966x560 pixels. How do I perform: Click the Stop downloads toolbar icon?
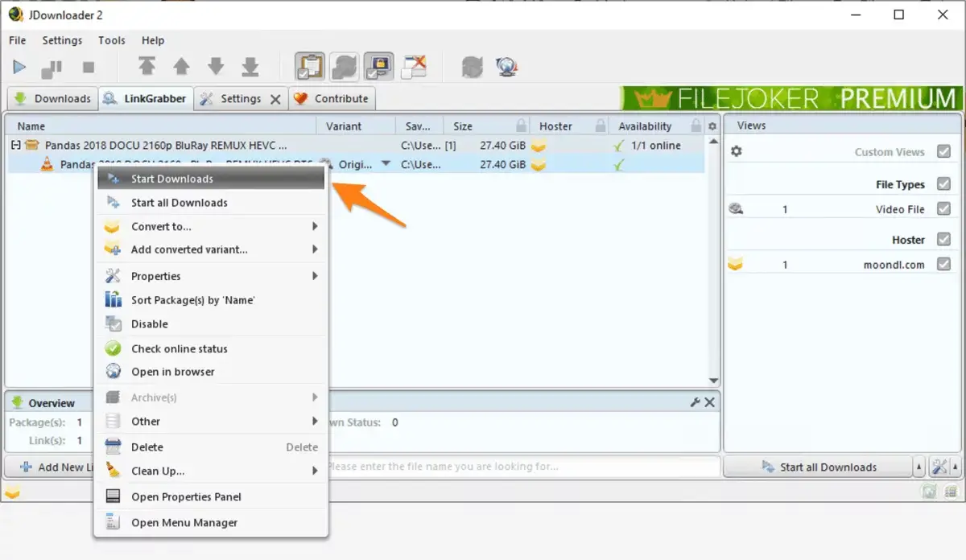pyautogui.click(x=89, y=68)
